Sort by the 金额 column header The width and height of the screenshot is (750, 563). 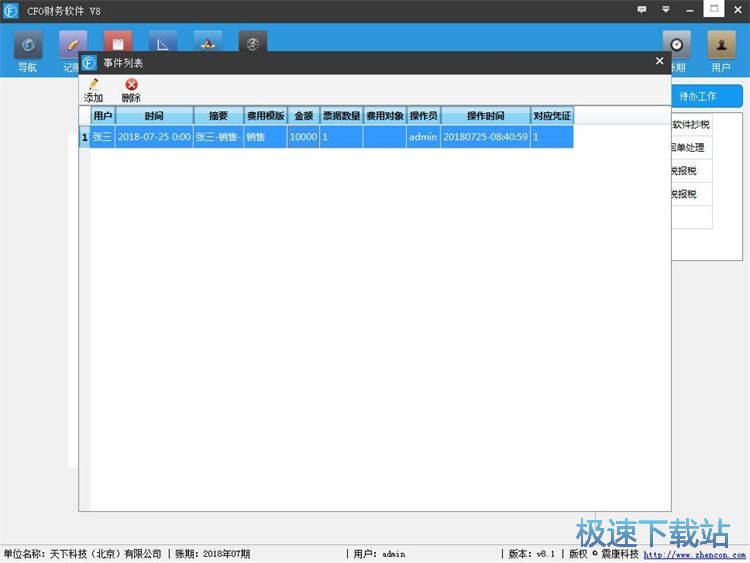pos(304,116)
